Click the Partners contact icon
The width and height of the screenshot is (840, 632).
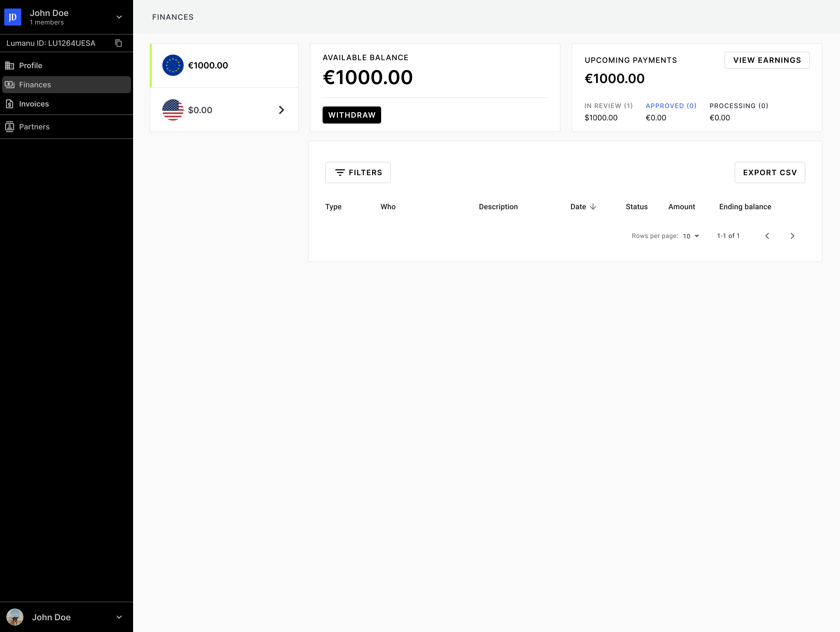click(9, 127)
